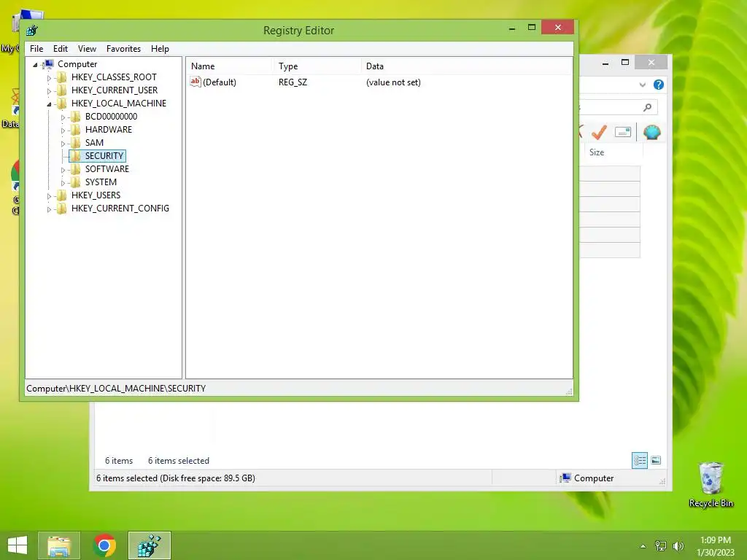Open the Favorites menu
The image size is (747, 560).
pos(123,49)
